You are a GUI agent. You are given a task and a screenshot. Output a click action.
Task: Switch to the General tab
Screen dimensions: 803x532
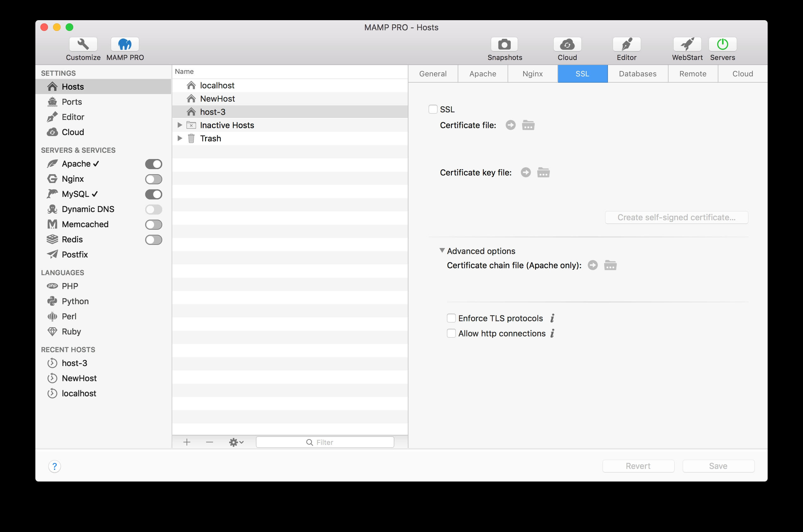433,74
